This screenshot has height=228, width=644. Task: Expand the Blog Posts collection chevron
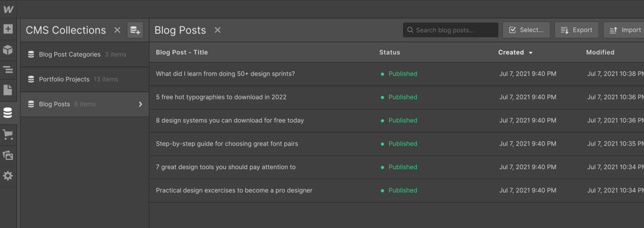coord(141,104)
